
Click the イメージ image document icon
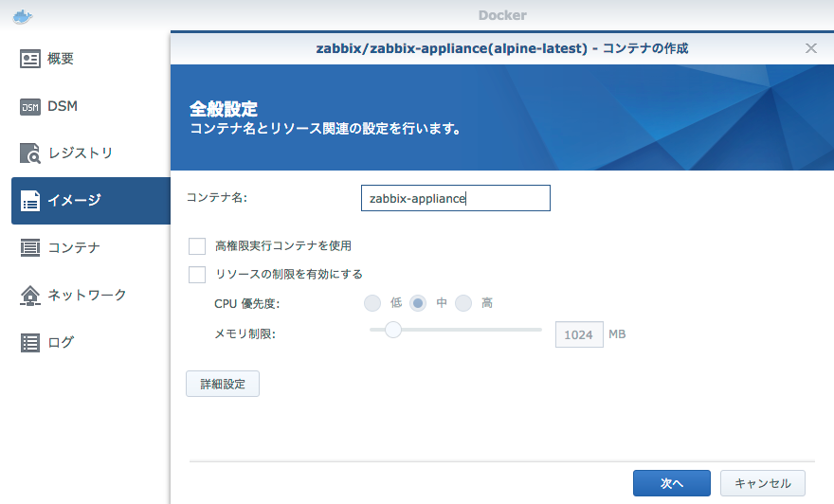[x=29, y=201]
